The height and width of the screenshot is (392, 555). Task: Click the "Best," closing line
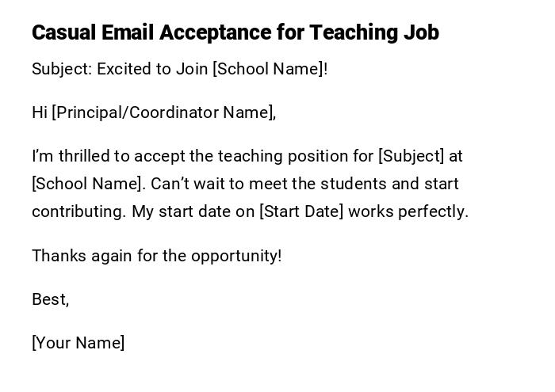coord(50,299)
